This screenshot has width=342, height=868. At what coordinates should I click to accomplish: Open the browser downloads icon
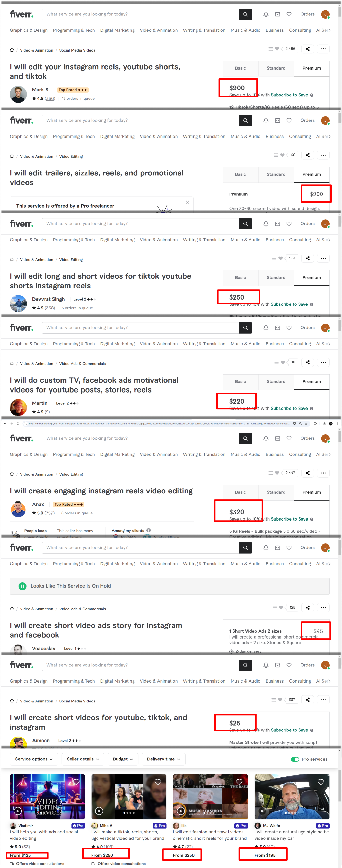click(x=325, y=423)
